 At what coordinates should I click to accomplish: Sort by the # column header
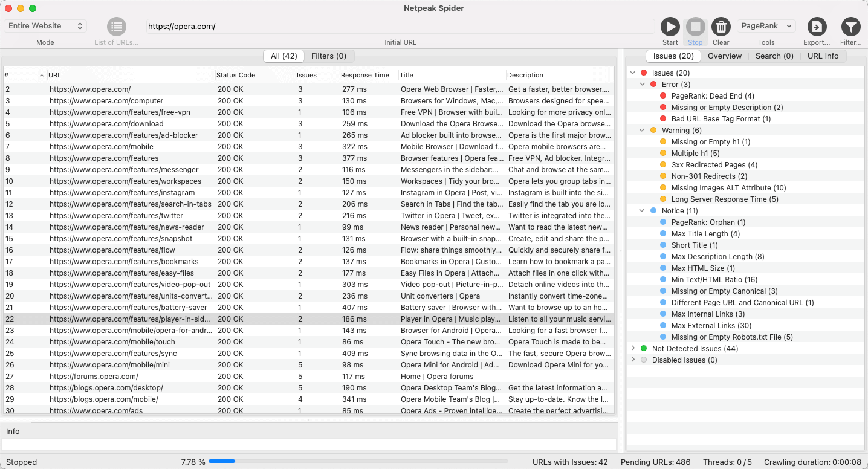point(24,75)
